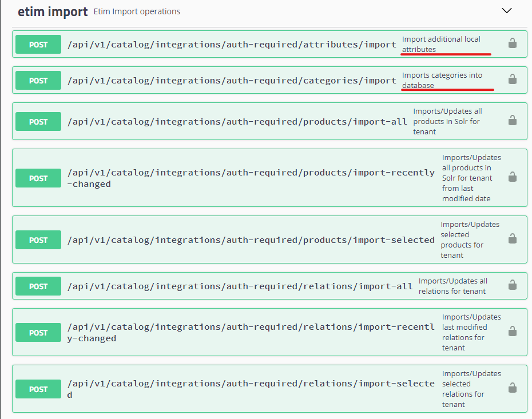Click lock icon for products/import-recently-changed

[513, 177]
